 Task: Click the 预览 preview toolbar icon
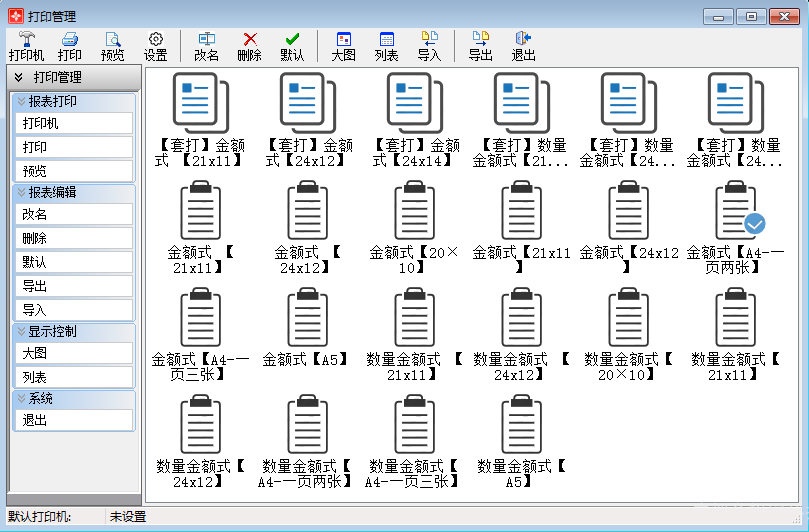(112, 40)
